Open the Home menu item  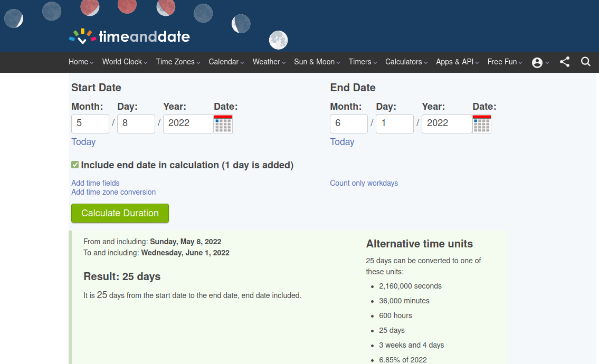(x=78, y=62)
